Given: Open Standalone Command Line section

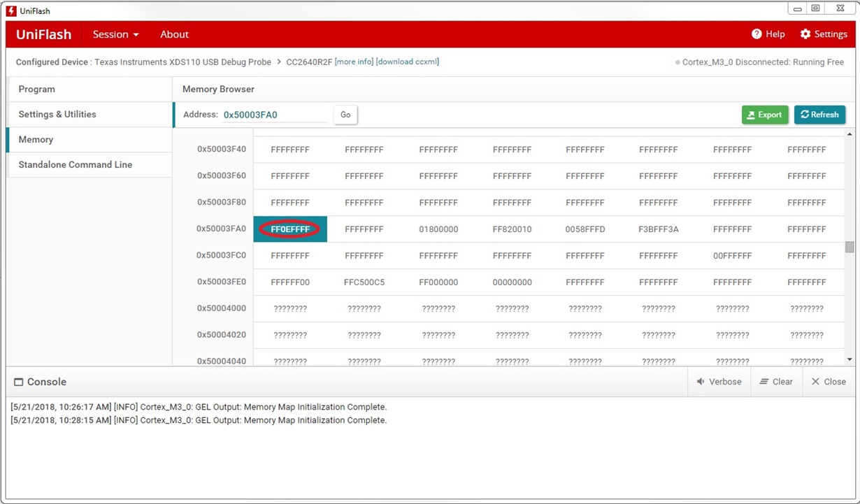Looking at the screenshot, I should [75, 164].
